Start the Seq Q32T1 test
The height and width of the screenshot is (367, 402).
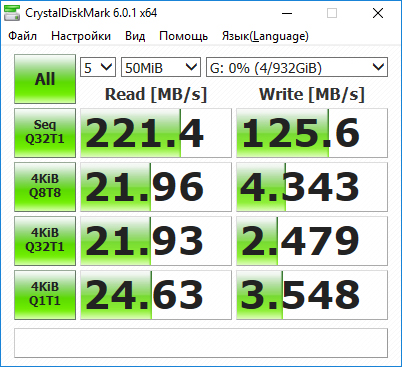click(x=45, y=133)
